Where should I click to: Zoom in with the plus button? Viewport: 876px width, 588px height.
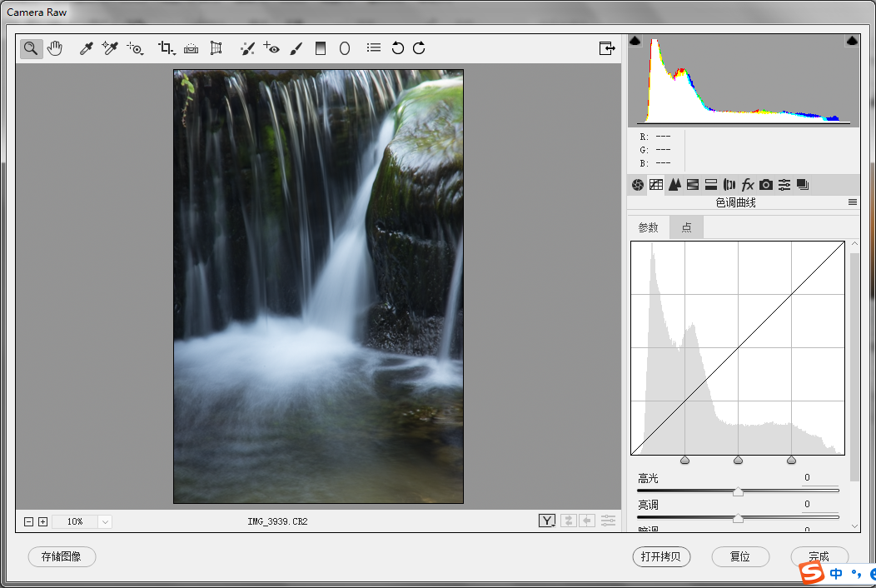pos(42,521)
